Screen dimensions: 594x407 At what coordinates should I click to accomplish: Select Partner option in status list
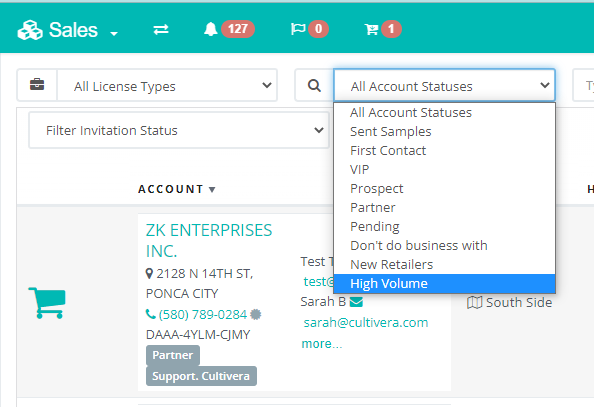coord(444,207)
